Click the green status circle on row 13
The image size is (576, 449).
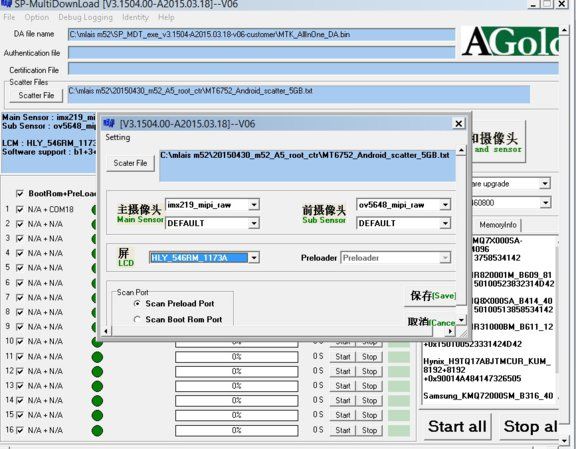[x=97, y=386]
